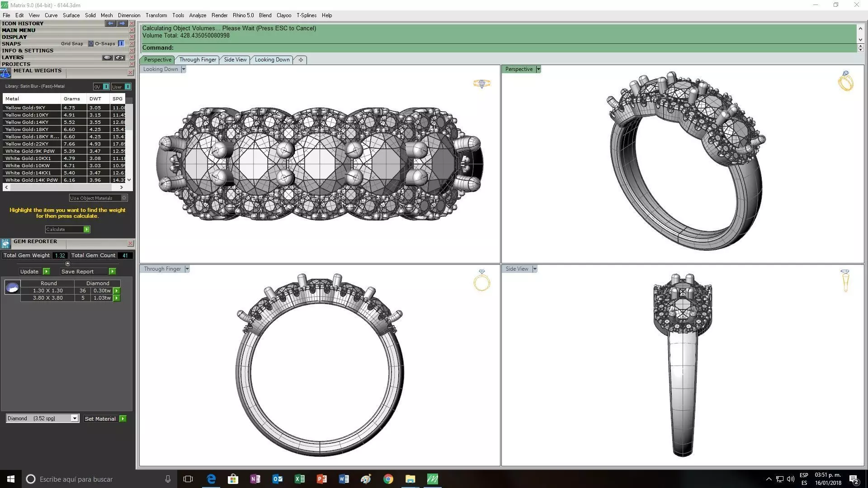This screenshot has width=868, height=488.
Task: Switch to the Through Finger tab
Action: pyautogui.click(x=198, y=60)
